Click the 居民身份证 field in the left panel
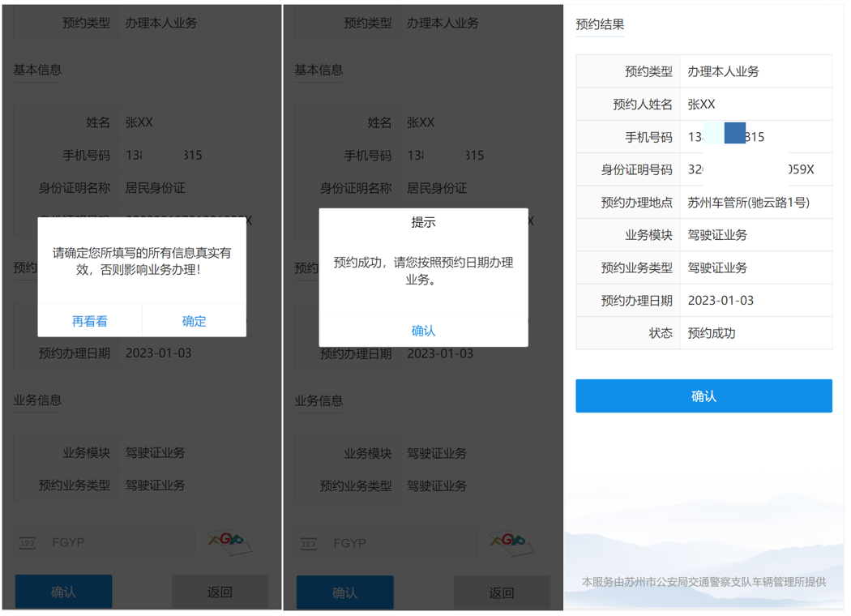The image size is (851, 616). point(155,188)
